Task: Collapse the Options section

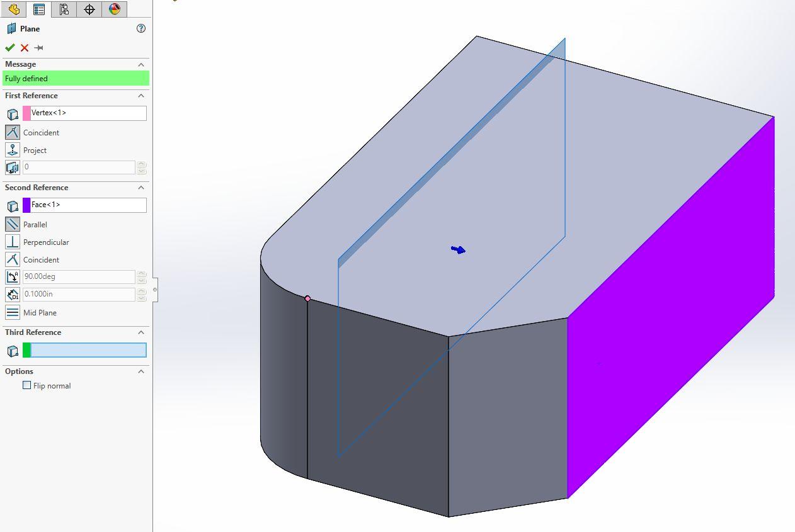Action: click(141, 371)
